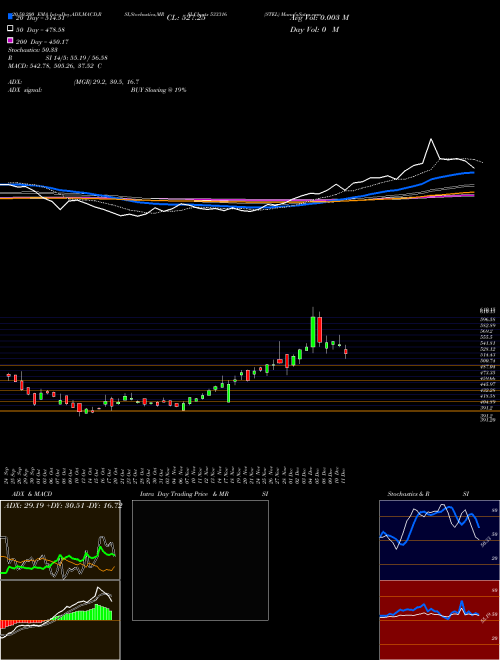Click the 'Avg Vol: 0.003 M' text
This screenshot has height=660, width=500.
tap(319, 18)
